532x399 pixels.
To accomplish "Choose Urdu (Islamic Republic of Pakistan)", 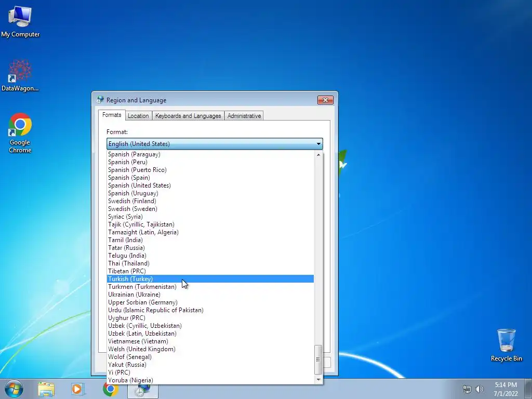I will click(210, 311).
